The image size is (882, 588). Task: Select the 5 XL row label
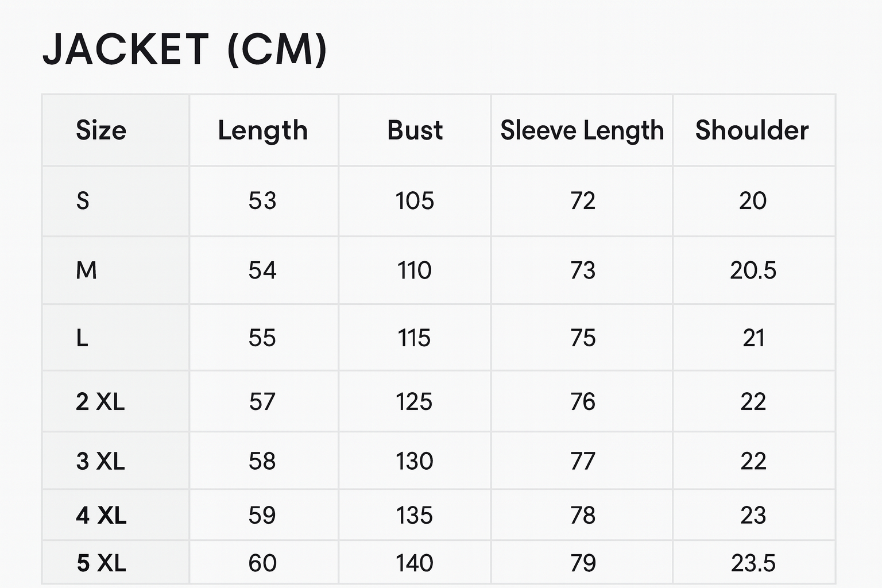tap(101, 563)
